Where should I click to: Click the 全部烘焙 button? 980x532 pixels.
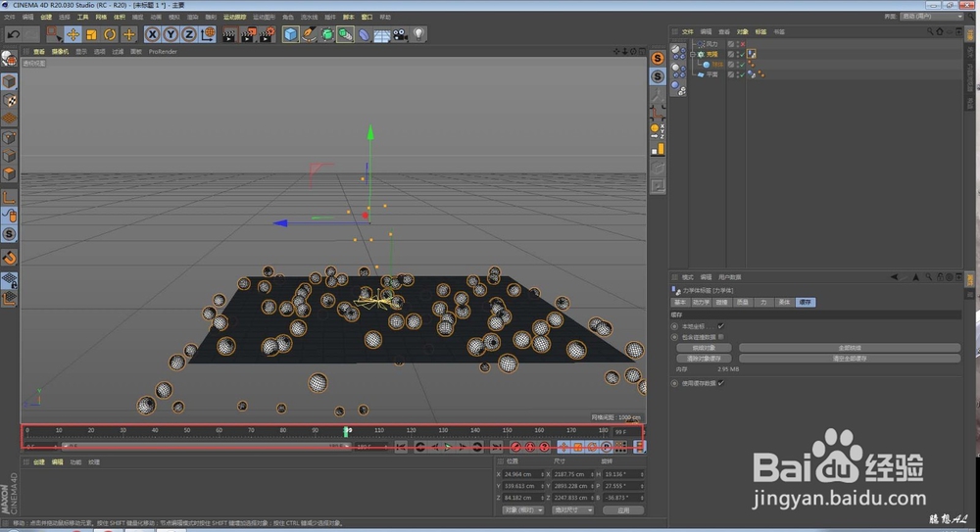[850, 348]
